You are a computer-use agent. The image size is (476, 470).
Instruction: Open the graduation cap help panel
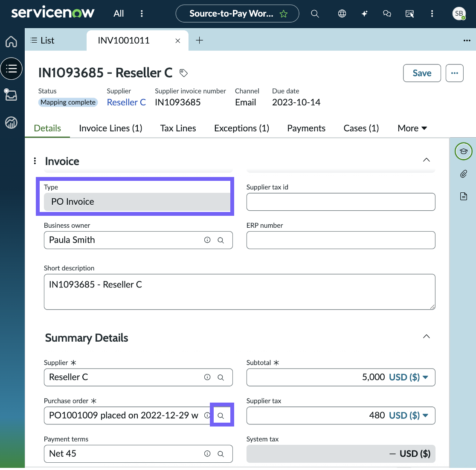[x=463, y=151]
